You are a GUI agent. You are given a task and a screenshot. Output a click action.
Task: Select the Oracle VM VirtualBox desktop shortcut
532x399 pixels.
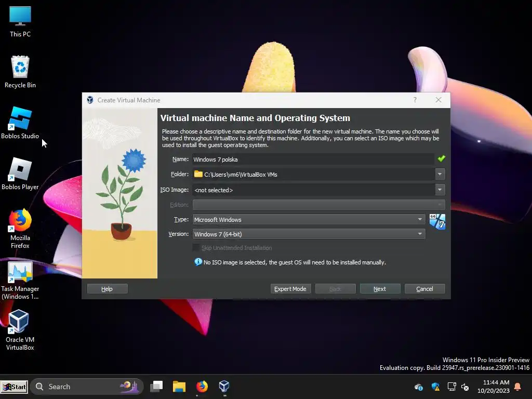pyautogui.click(x=20, y=330)
